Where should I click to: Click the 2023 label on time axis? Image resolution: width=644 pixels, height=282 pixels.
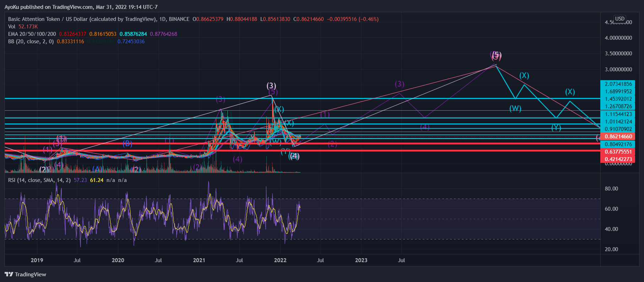click(361, 260)
